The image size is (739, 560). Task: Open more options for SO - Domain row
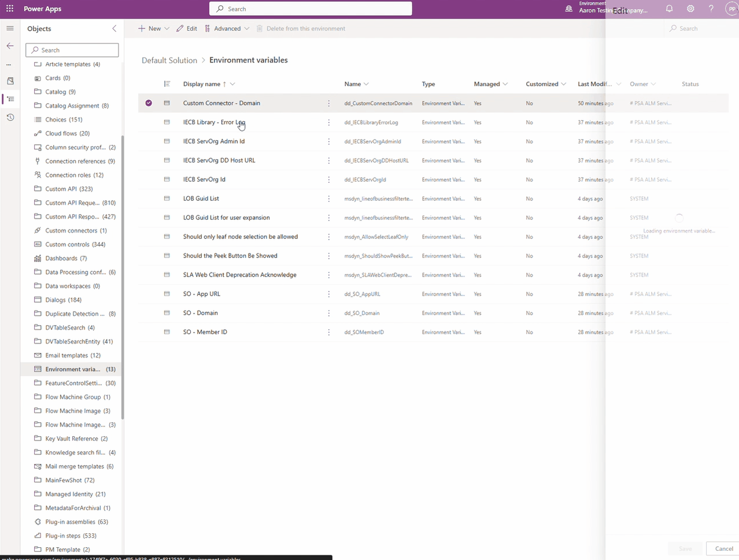tap(329, 314)
